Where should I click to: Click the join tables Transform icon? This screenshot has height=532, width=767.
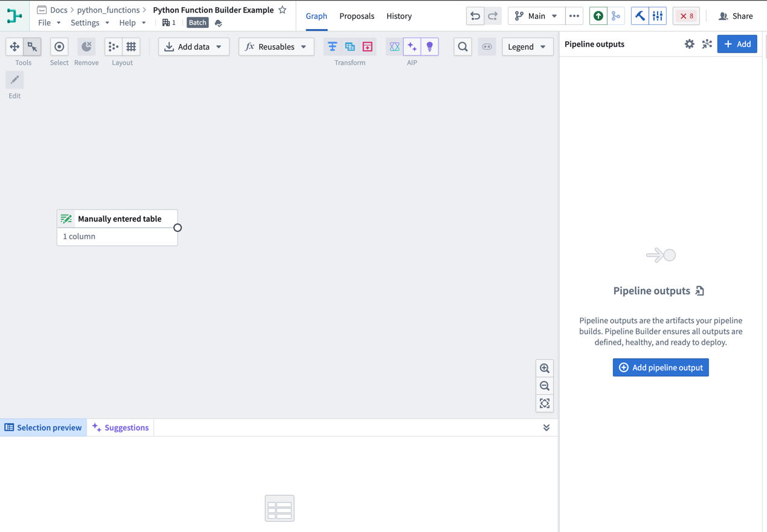pyautogui.click(x=350, y=46)
